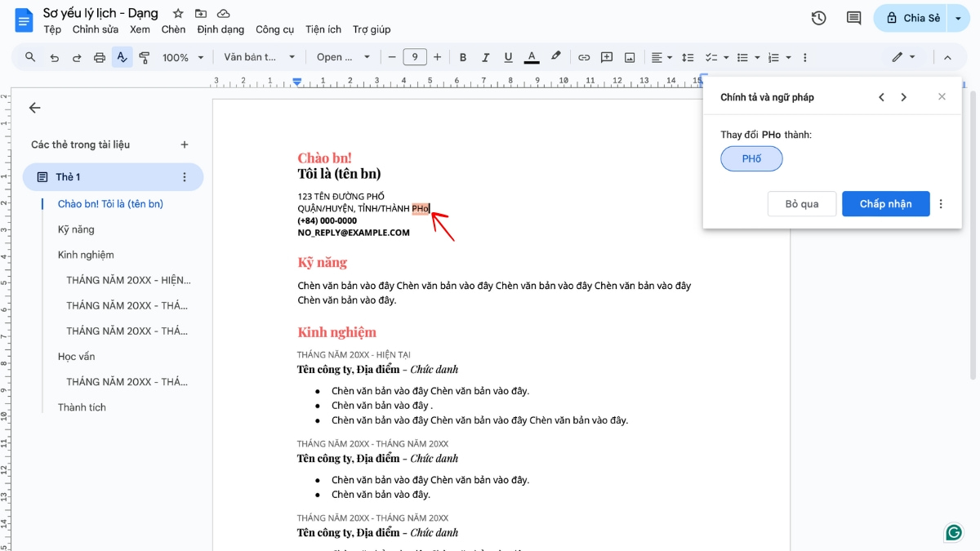Jump to Kinh nghiệm outline heading
The height and width of the screenshot is (551, 980).
86,255
